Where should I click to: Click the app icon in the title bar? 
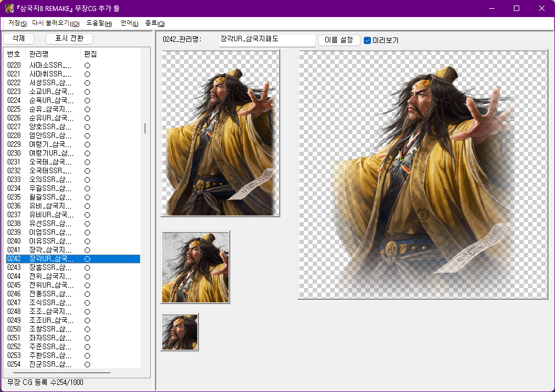coord(9,8)
